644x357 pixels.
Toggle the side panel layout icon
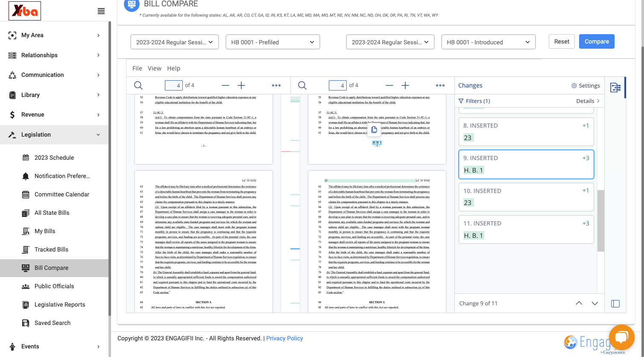click(615, 304)
